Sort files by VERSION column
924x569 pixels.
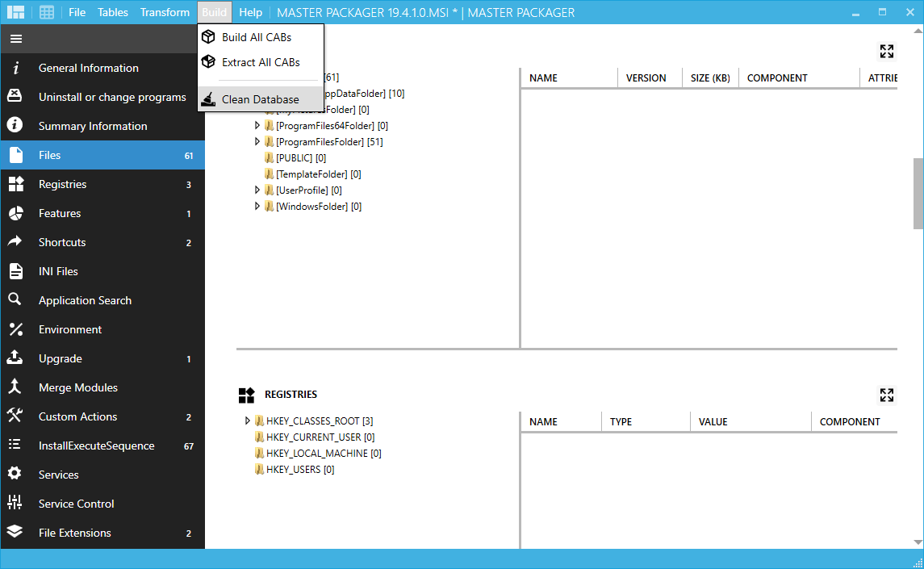tap(646, 77)
